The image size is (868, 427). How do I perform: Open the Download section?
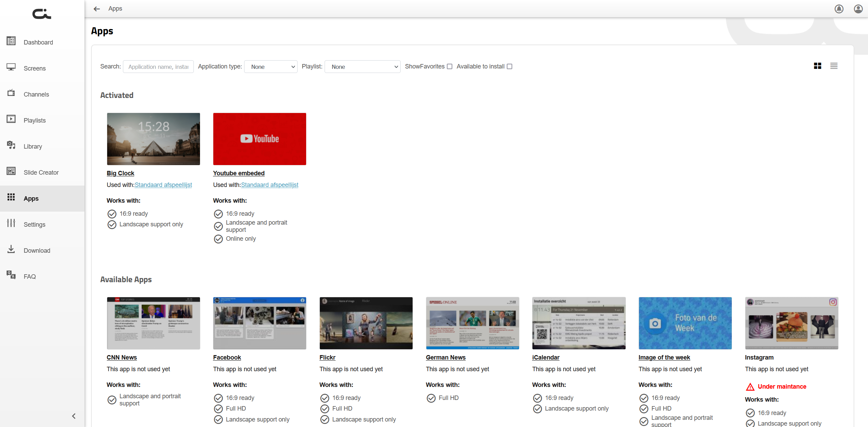[x=37, y=250]
